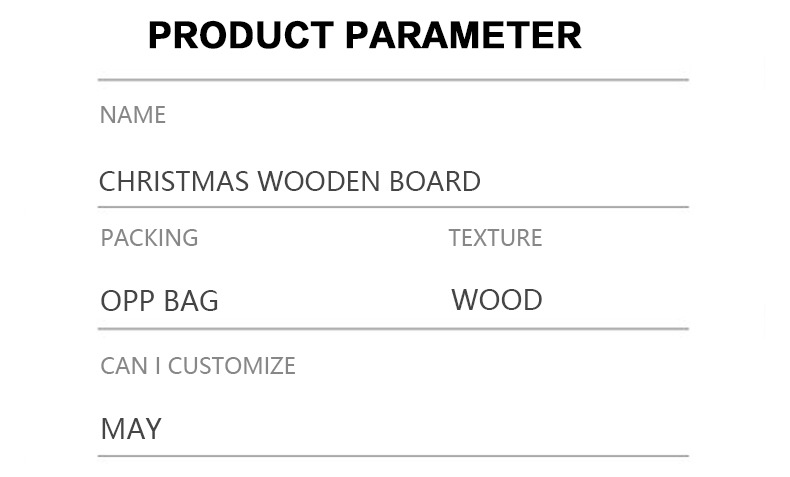Image resolution: width=790 pixels, height=477 pixels.
Task: Click the WOOD texture value
Action: 497,300
